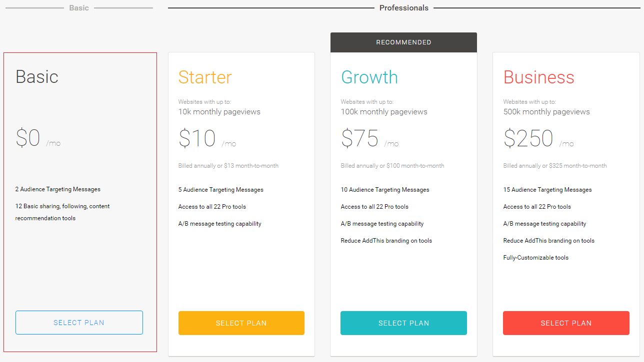This screenshot has height=362, width=644.
Task: Select the Basic plan button
Action: [79, 323]
